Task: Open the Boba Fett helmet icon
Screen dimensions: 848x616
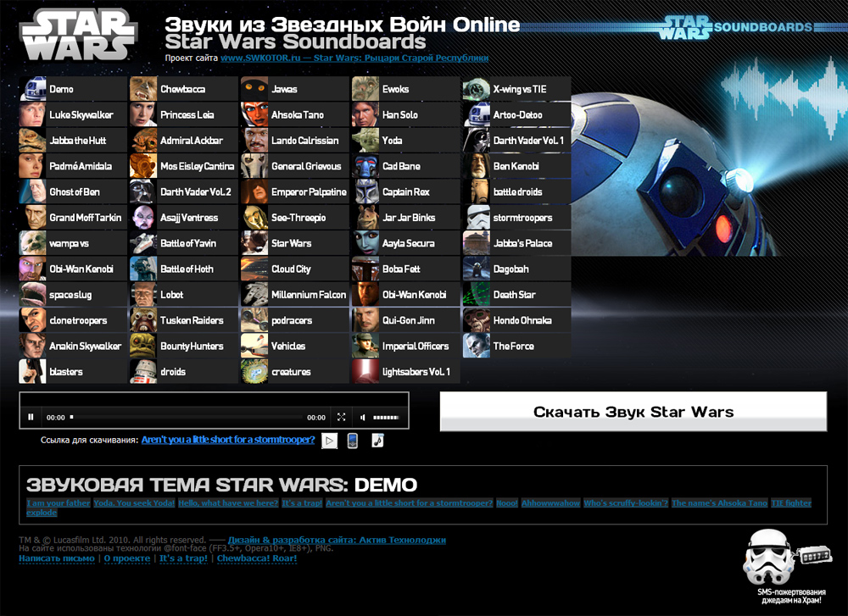Action: (x=365, y=269)
